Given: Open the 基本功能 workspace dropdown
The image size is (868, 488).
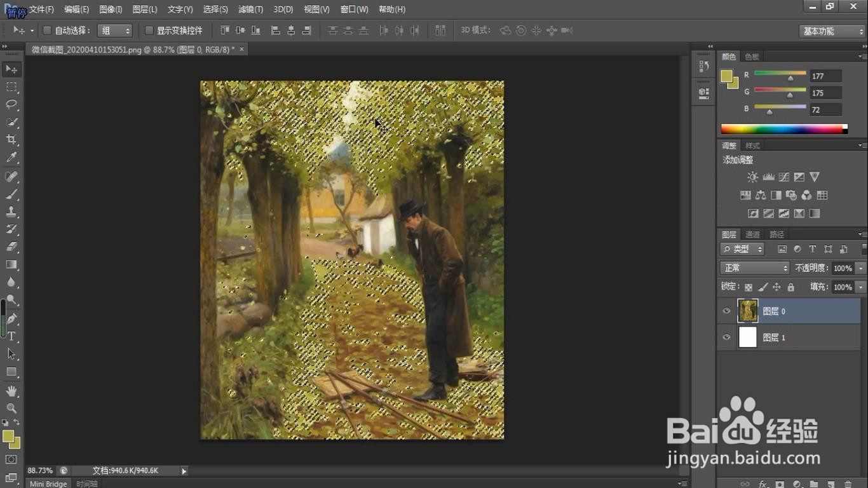Looking at the screenshot, I should point(832,31).
